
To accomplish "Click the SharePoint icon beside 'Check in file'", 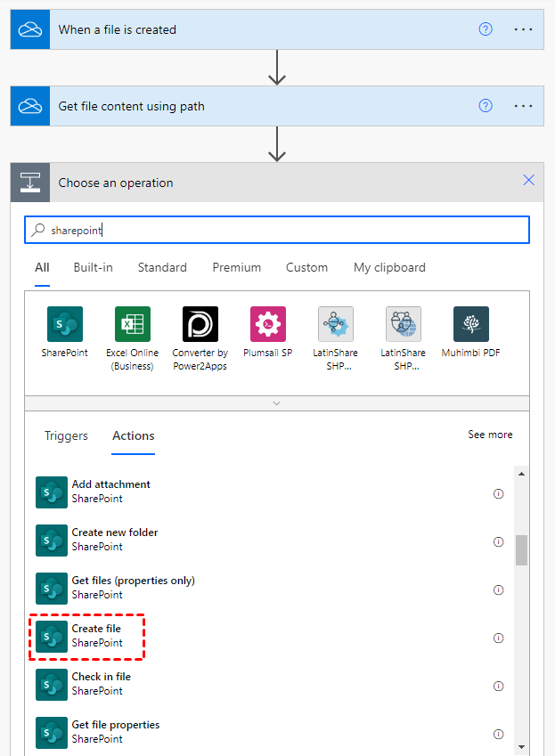I will [52, 685].
